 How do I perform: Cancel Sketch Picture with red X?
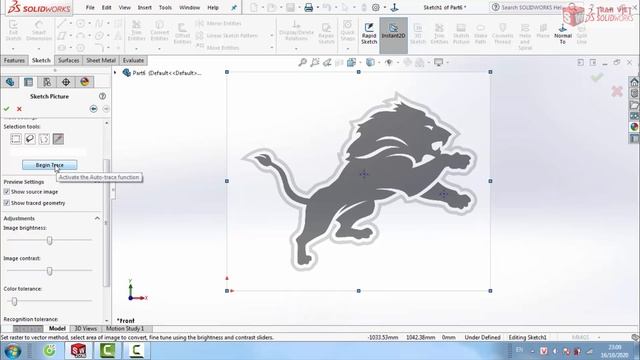click(x=19, y=109)
